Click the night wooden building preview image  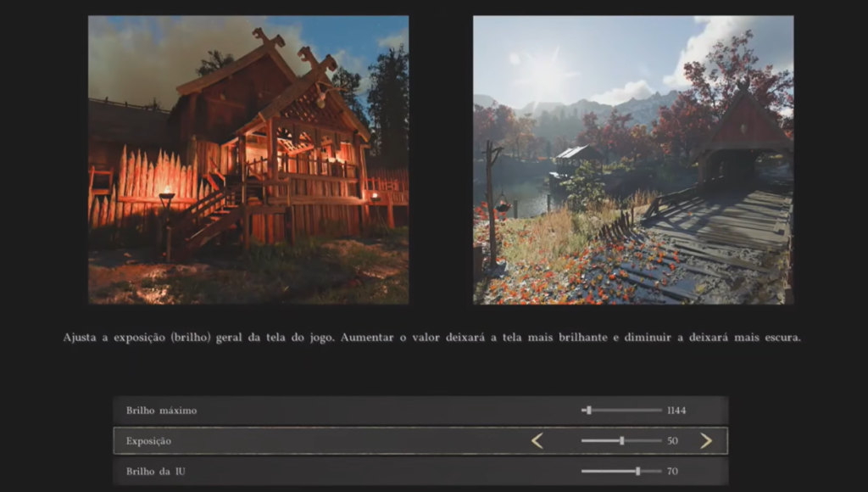[x=248, y=159]
